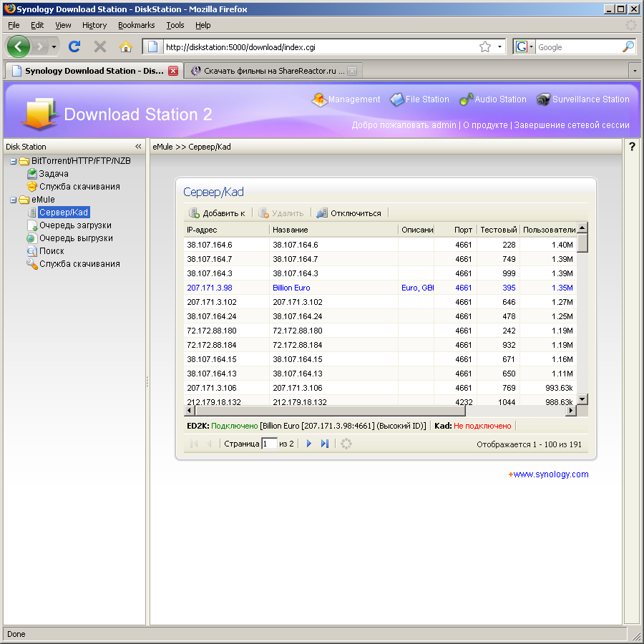Open the View menu
Image resolution: width=644 pixels, height=644 pixels.
pyautogui.click(x=63, y=25)
